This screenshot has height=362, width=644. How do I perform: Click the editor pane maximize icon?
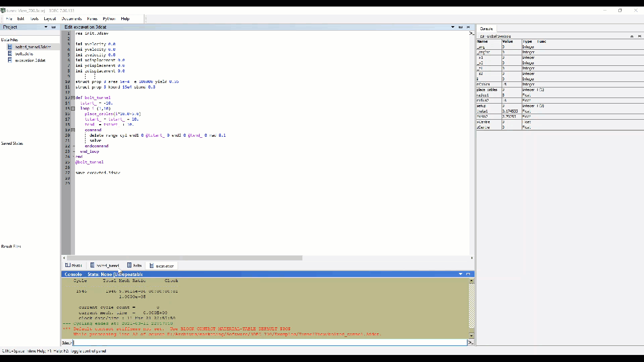(460, 27)
